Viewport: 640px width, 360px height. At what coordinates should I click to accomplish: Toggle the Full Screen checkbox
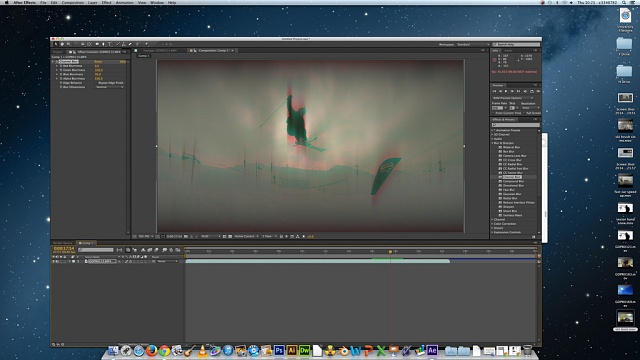[524, 113]
